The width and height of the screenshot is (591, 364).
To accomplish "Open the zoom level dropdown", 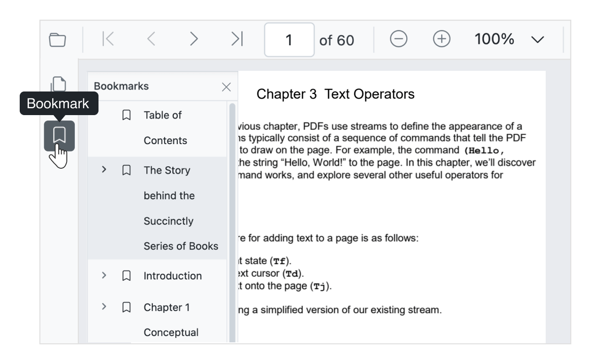I will [537, 39].
